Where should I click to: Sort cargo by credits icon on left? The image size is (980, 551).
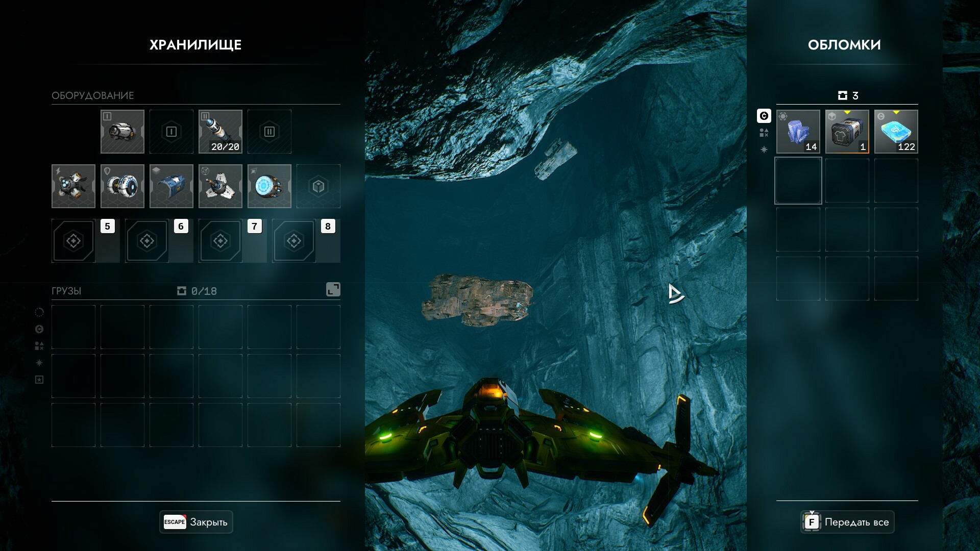coord(39,329)
